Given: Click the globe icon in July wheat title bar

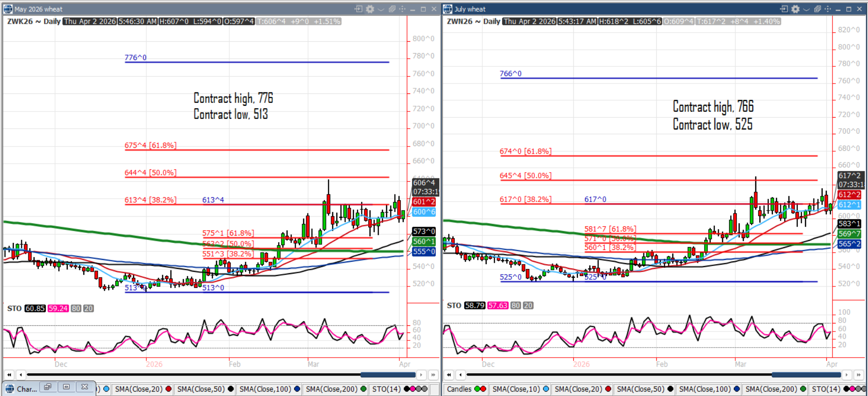Looking at the screenshot, I should pyautogui.click(x=448, y=9).
